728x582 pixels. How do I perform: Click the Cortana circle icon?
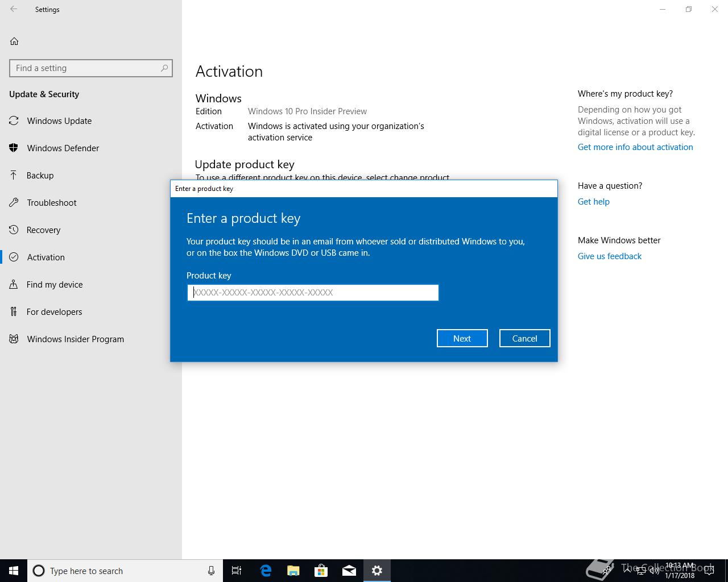click(x=39, y=571)
